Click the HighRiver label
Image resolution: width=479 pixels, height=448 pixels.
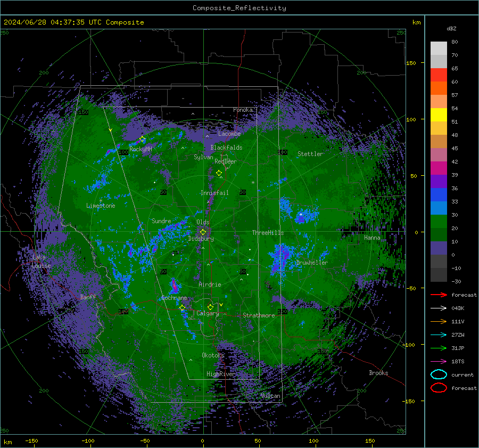(x=221, y=374)
